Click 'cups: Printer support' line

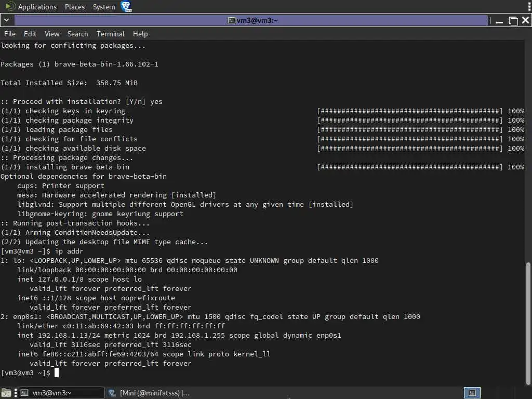click(61, 185)
